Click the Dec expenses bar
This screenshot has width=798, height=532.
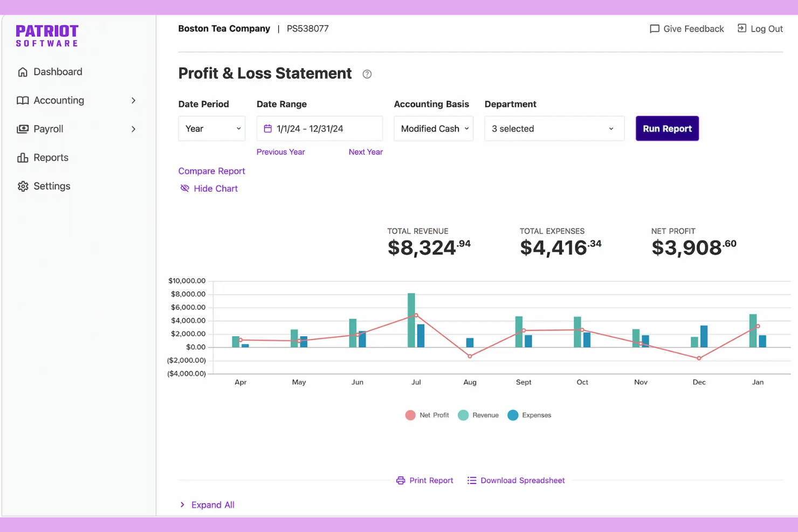coord(704,336)
